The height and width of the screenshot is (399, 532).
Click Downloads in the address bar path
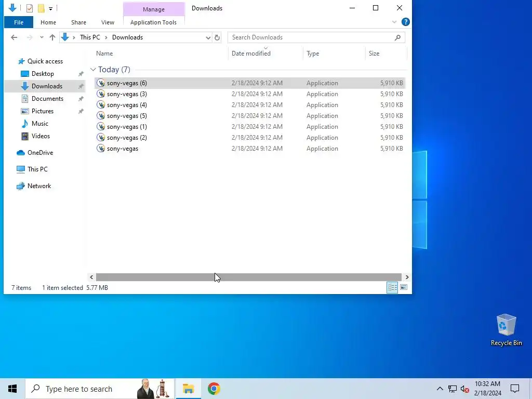[x=128, y=37]
